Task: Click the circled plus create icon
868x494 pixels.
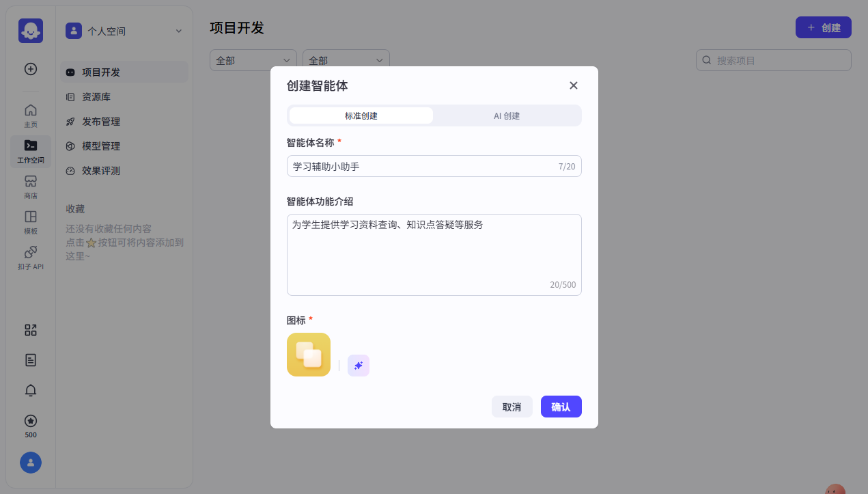Action: 30,69
